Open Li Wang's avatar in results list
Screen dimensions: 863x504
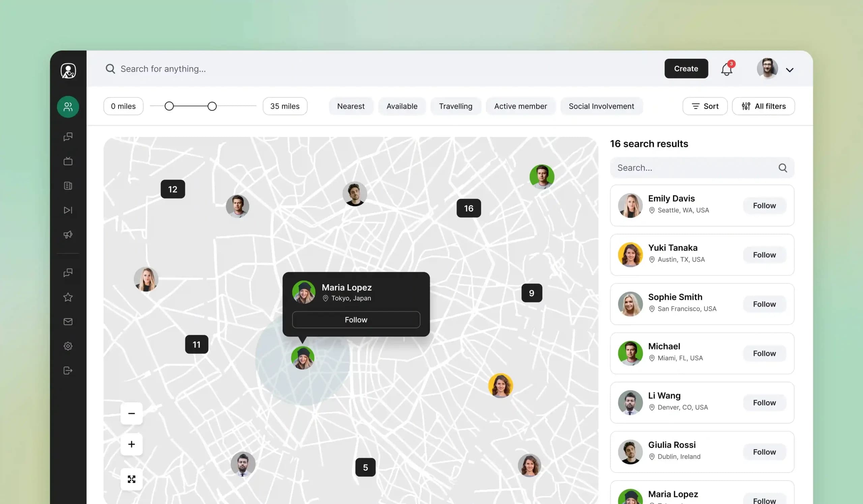[630, 403]
